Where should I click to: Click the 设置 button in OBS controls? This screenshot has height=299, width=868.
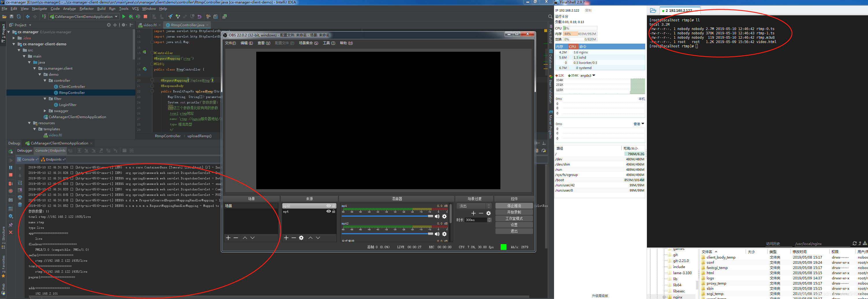pos(514,225)
